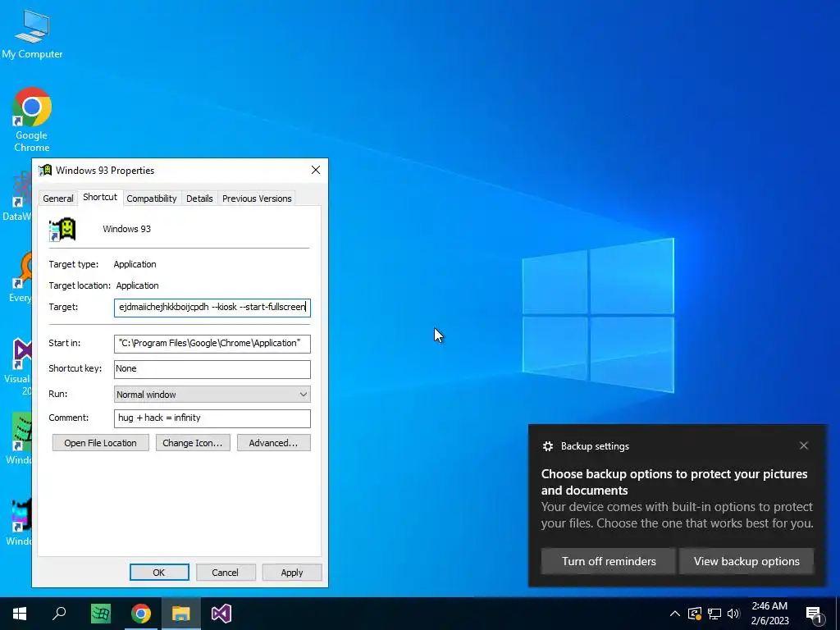This screenshot has height=630, width=840.
Task: Show hidden system tray icons
Action: (675, 614)
